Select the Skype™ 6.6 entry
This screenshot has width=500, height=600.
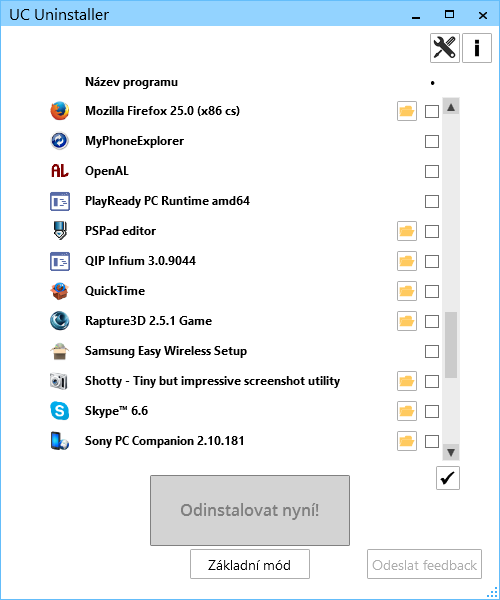tap(116, 411)
